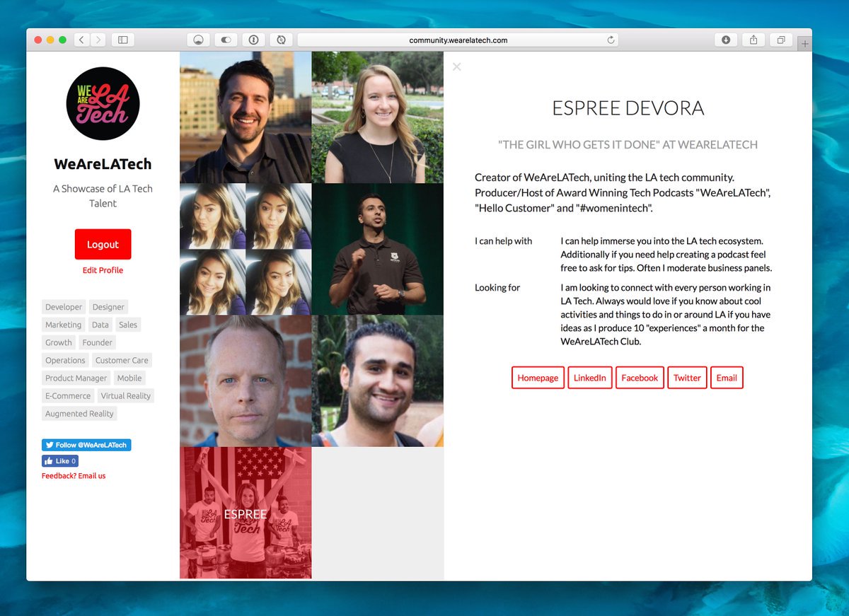Click the Facebook Like button
This screenshot has height=616, width=849.
pyautogui.click(x=60, y=461)
